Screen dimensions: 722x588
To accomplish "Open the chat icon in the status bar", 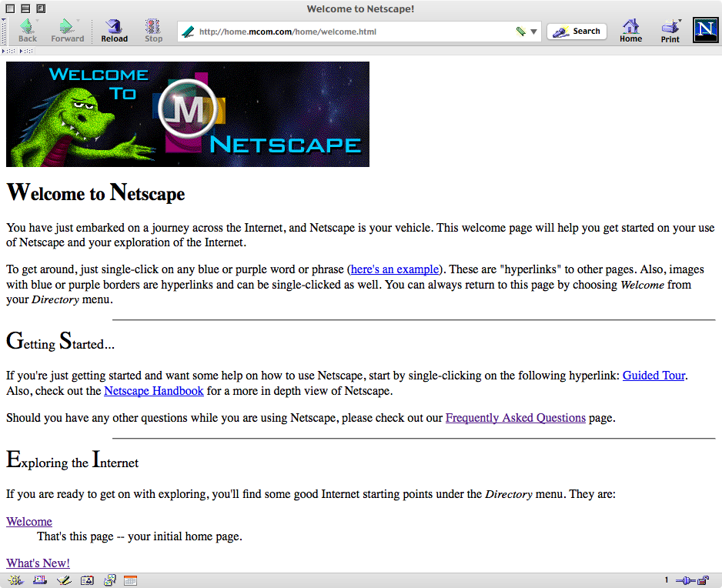I will point(109,580).
